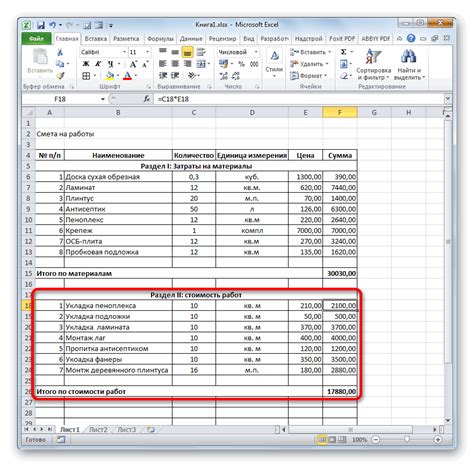
Task: Open the Calibri font name dropdown
Action: (x=124, y=52)
